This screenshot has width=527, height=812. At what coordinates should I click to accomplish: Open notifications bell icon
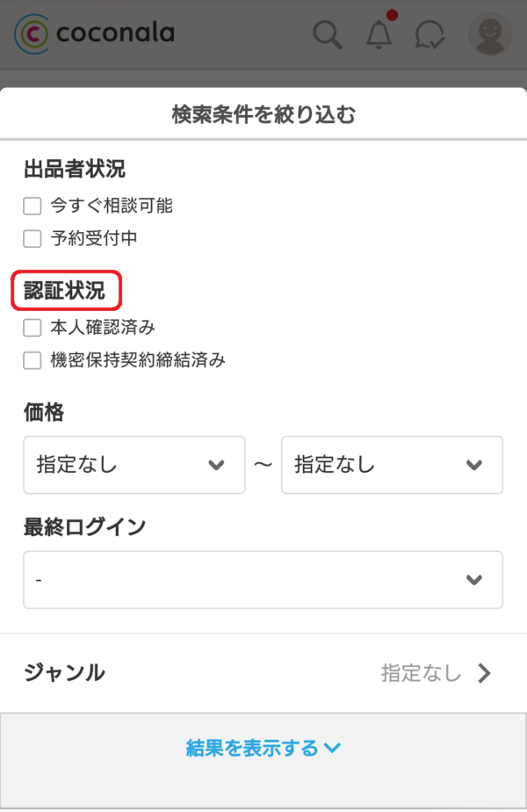pos(379,34)
